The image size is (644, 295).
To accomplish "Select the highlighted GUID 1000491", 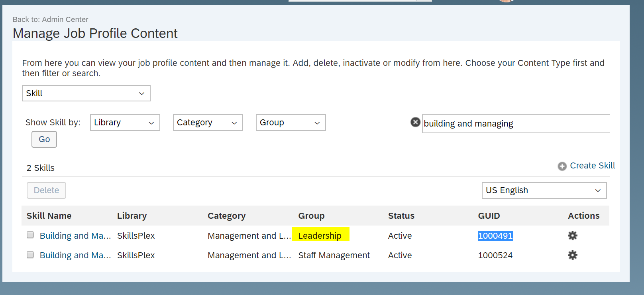I will [495, 236].
